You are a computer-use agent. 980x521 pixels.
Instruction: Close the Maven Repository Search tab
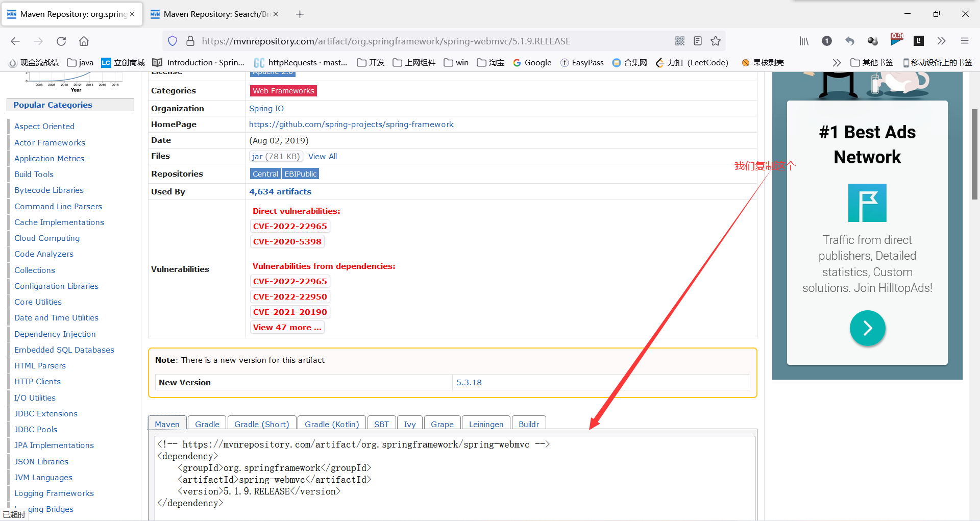click(x=276, y=14)
